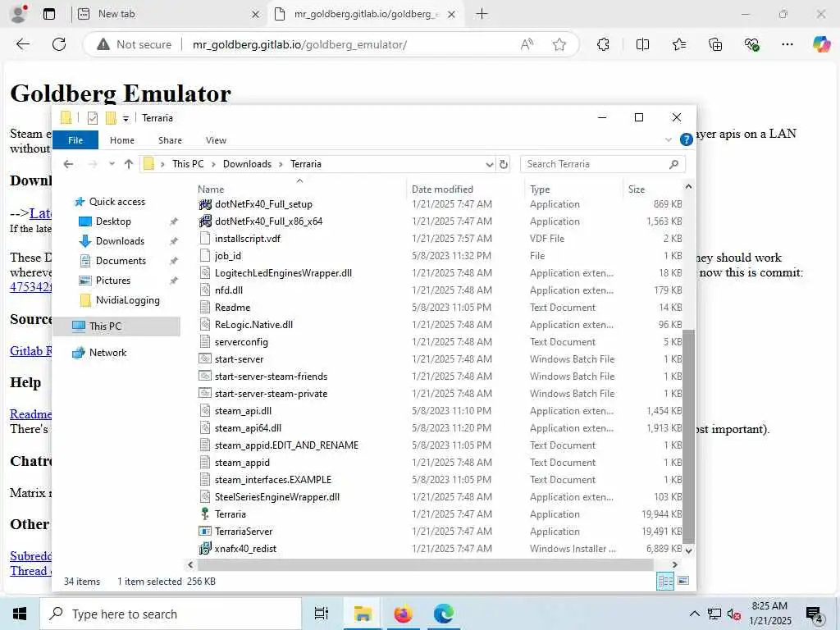
Task: Open a new Edge tab
Action: (482, 14)
